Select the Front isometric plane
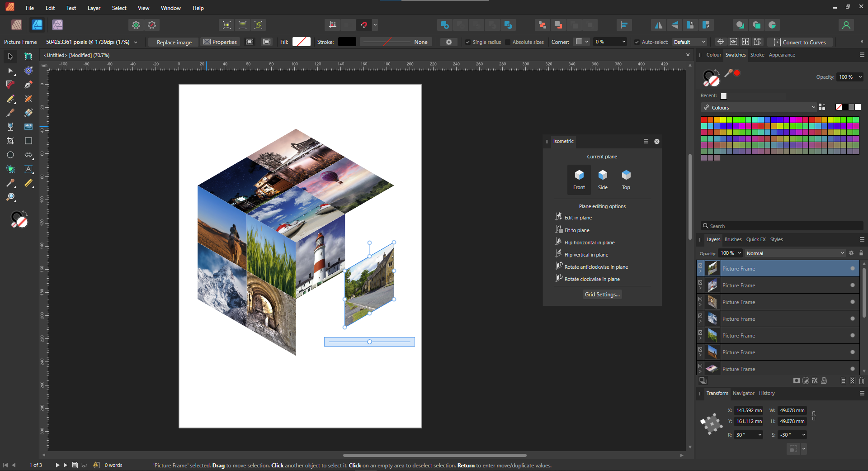Viewport: 868px width, 471px height. tap(579, 180)
